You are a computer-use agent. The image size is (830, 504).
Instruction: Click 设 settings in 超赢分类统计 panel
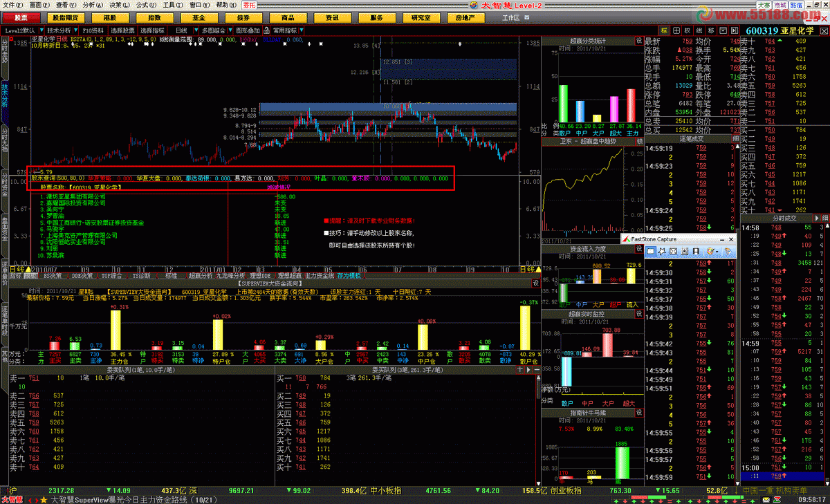click(639, 41)
